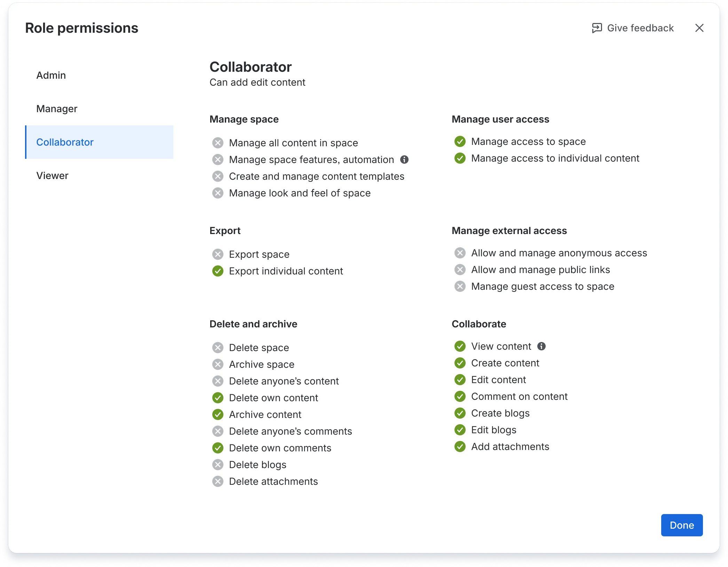
Task: Click gray X icon beside Export space
Action: click(218, 254)
